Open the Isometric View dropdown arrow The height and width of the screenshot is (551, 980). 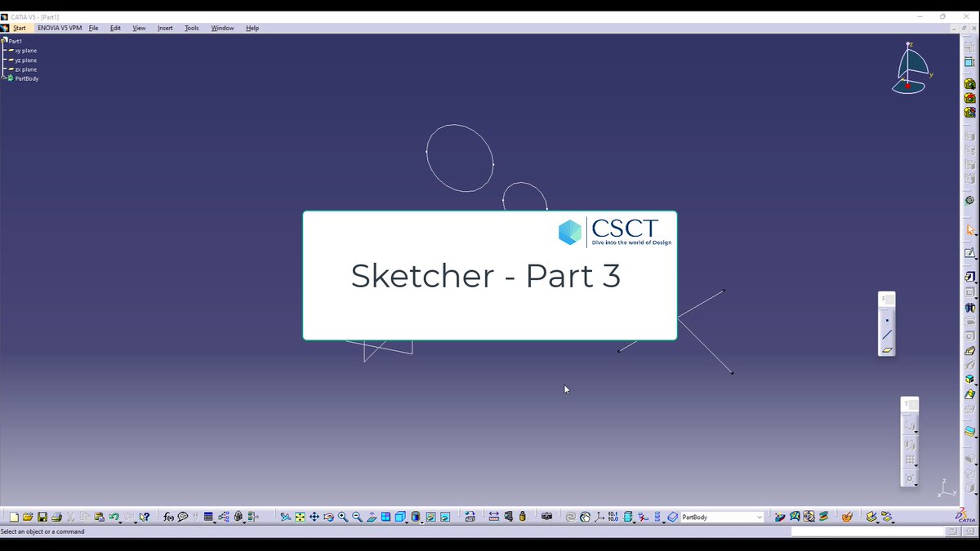point(407,522)
